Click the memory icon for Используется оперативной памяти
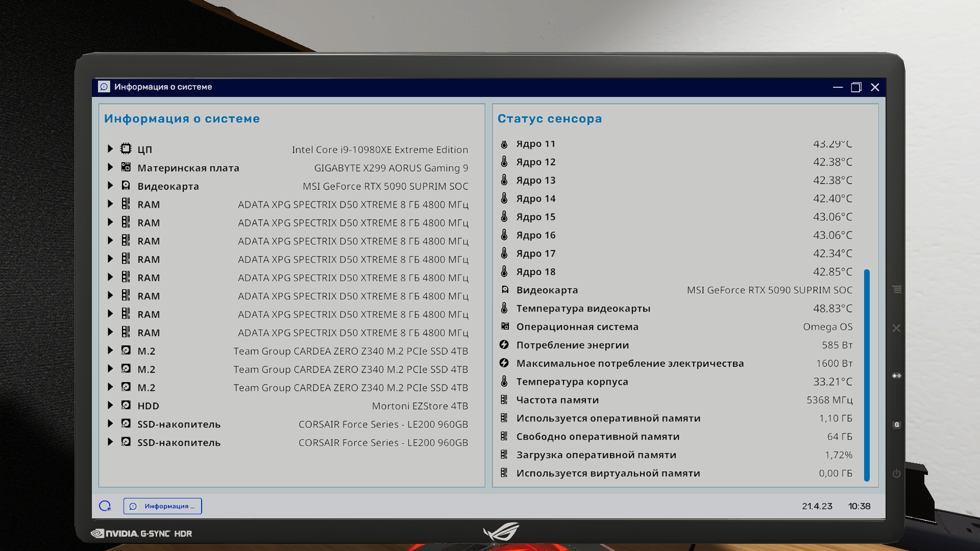This screenshot has width=980, height=551. tap(504, 418)
